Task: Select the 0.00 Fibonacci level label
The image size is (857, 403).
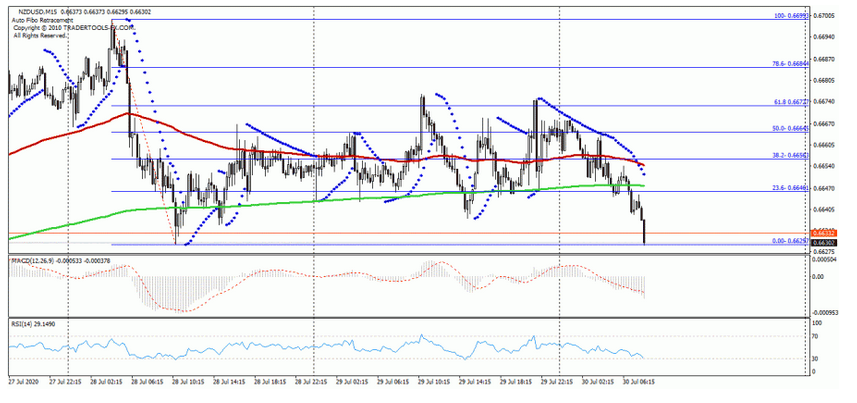Action: (789, 241)
